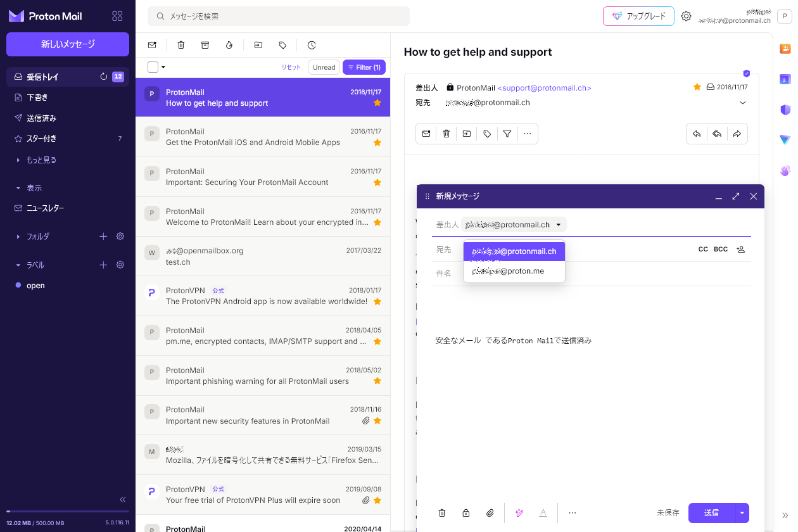Expand recipient details chevron in message header
Screen dimensions: 798x532
(x=743, y=103)
